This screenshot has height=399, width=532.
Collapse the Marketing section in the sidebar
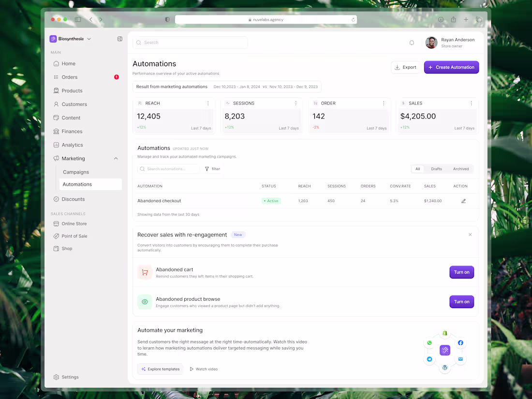click(116, 158)
